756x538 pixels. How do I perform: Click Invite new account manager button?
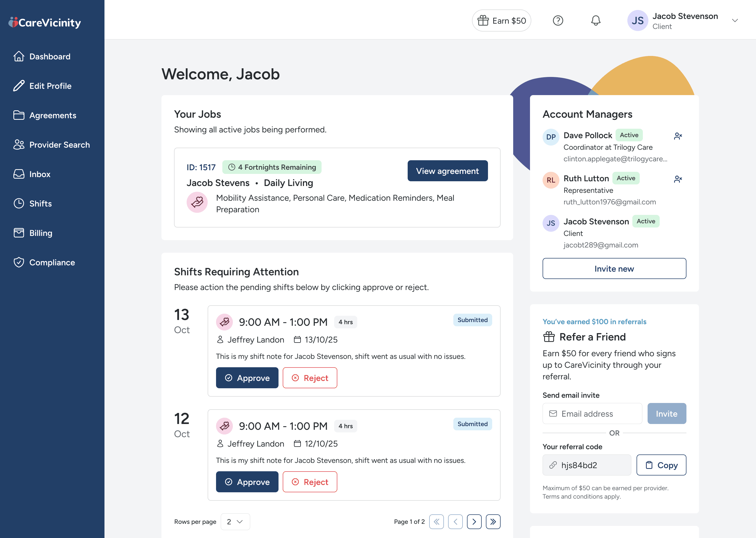pyautogui.click(x=614, y=269)
